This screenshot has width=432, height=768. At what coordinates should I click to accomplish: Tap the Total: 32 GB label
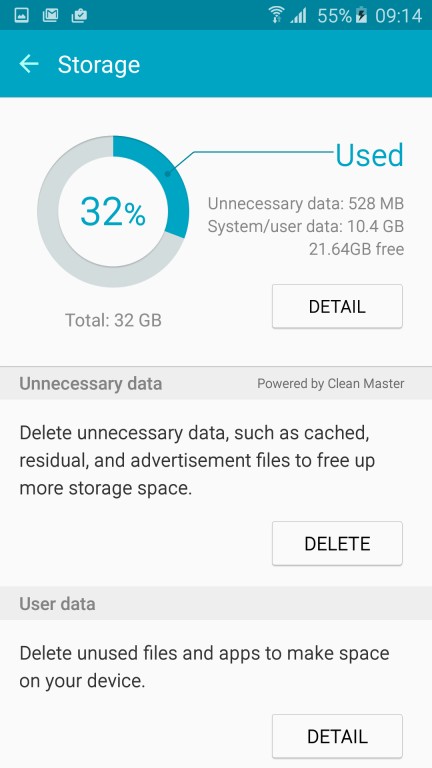(x=113, y=320)
